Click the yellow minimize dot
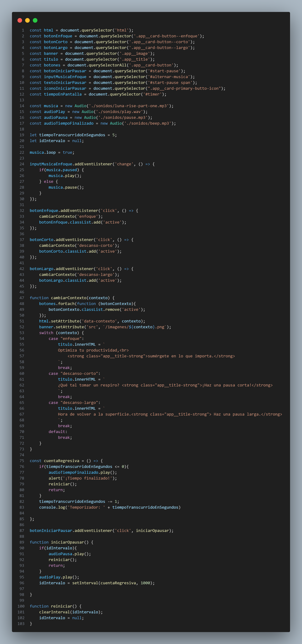 pos(28,20)
